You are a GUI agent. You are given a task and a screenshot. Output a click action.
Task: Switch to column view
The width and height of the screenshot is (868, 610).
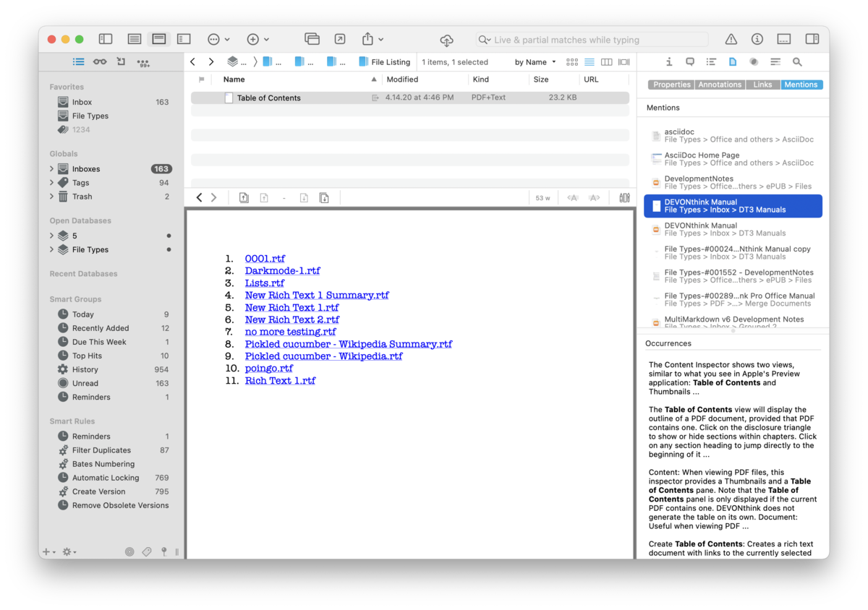pyautogui.click(x=607, y=62)
